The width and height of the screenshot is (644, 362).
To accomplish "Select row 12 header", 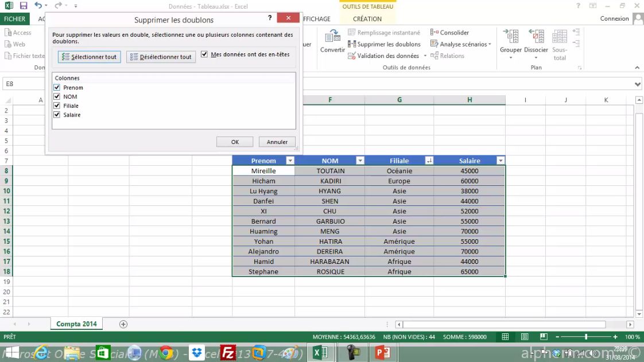I will click(x=6, y=211).
